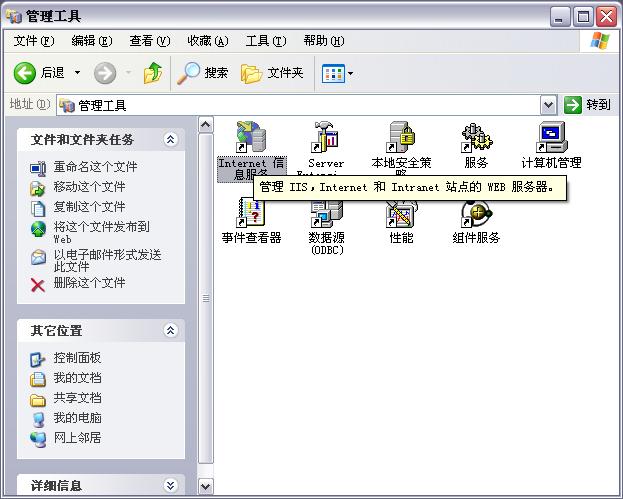Screen dimensions: 623x499
Task: Toggle the 文件夹 pane button
Action: (273, 73)
